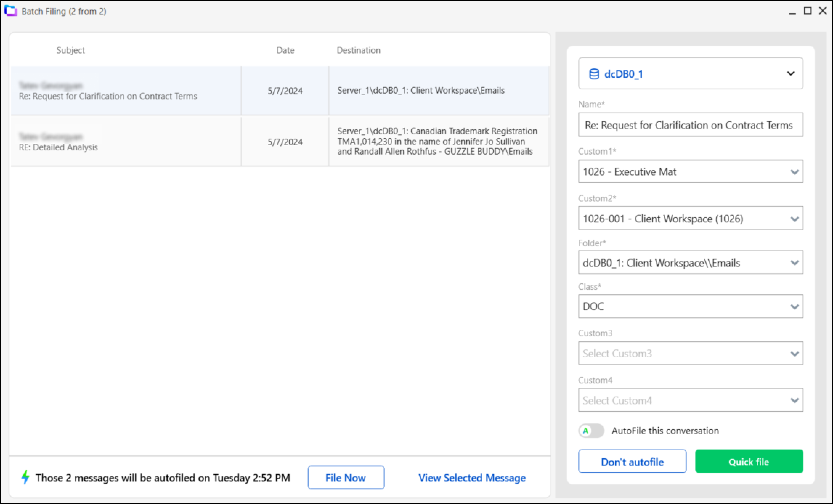This screenshot has width=833, height=504.
Task: Click the File Now button
Action: coord(345,477)
